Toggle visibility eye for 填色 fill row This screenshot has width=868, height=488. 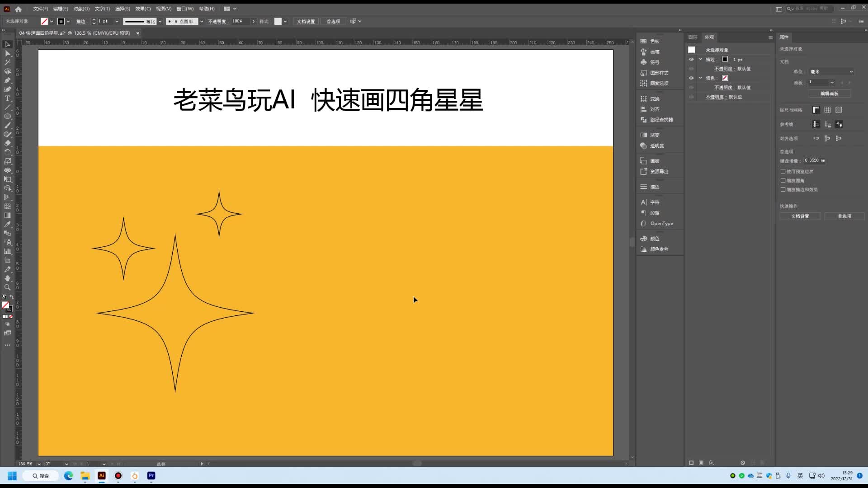[x=691, y=78]
